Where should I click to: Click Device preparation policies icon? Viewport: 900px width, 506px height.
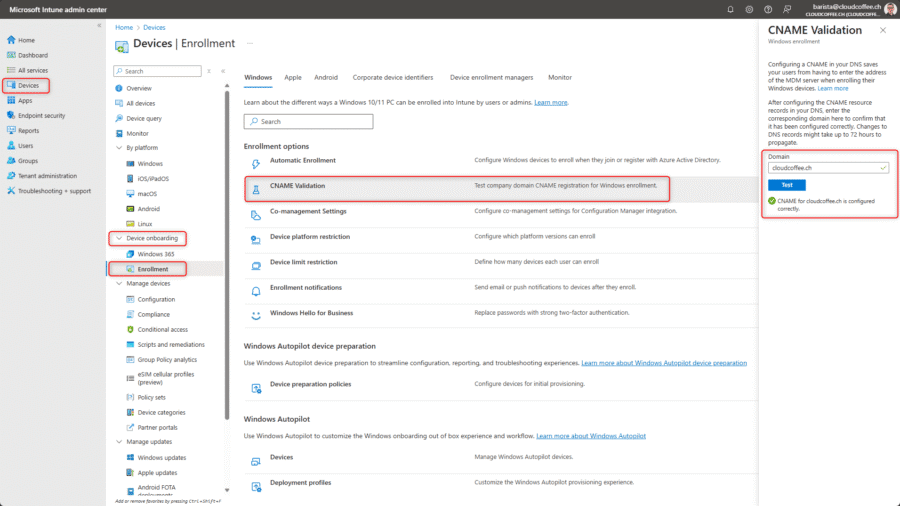(x=256, y=388)
